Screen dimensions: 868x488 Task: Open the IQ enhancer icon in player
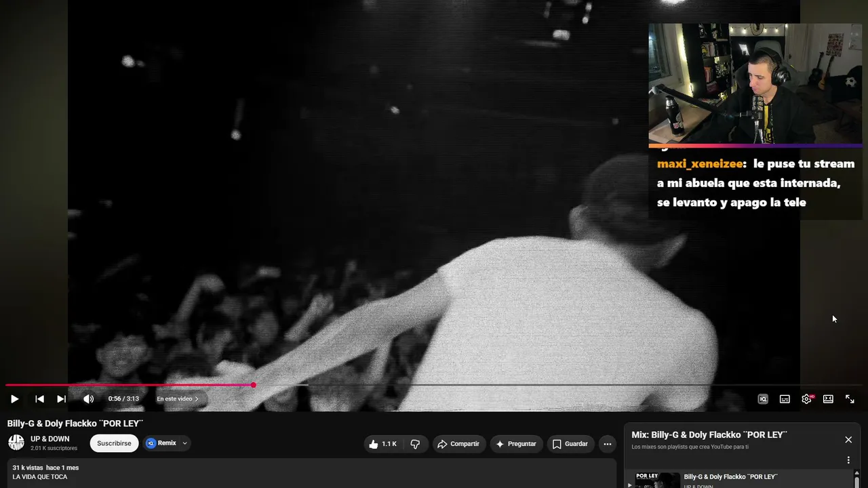click(x=763, y=399)
